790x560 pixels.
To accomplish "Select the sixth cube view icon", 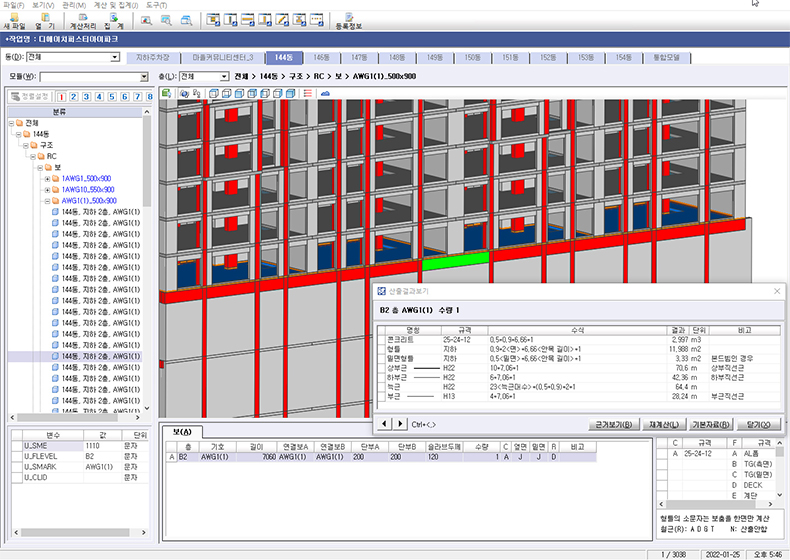I will tap(278, 93).
